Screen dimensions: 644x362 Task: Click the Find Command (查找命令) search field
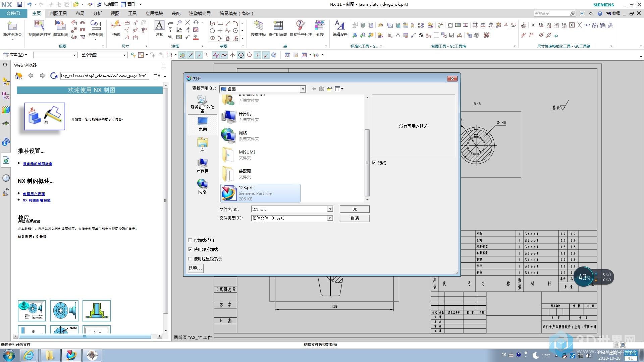coord(552,13)
